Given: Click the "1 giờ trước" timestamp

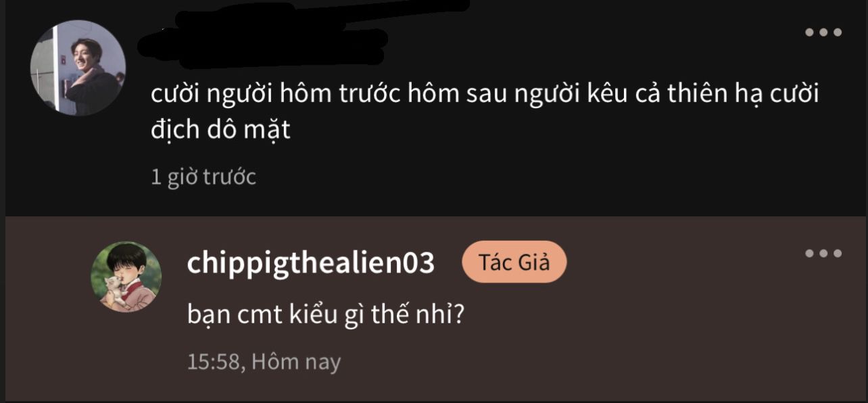Looking at the screenshot, I should pyautogui.click(x=203, y=177).
